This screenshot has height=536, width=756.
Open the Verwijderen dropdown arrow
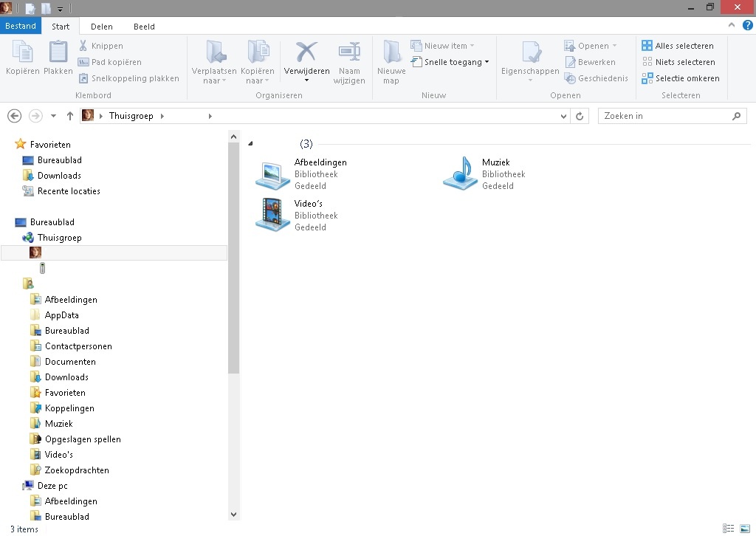(x=306, y=80)
